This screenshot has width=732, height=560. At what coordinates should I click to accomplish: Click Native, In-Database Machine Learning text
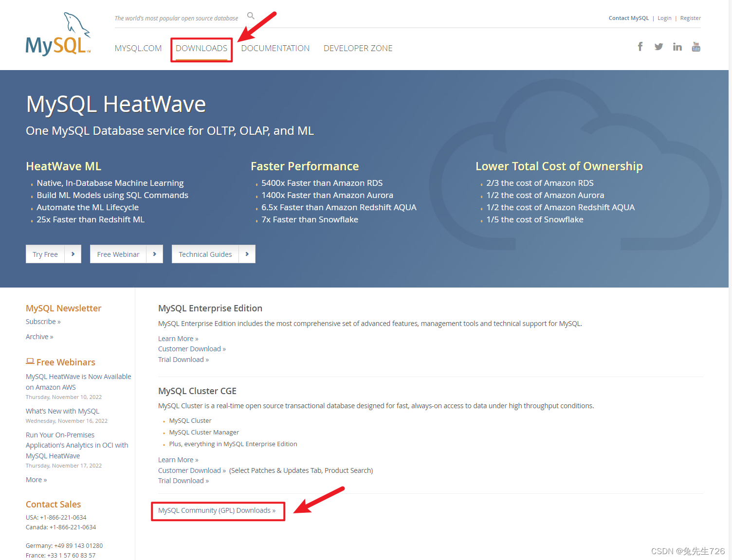coord(110,183)
